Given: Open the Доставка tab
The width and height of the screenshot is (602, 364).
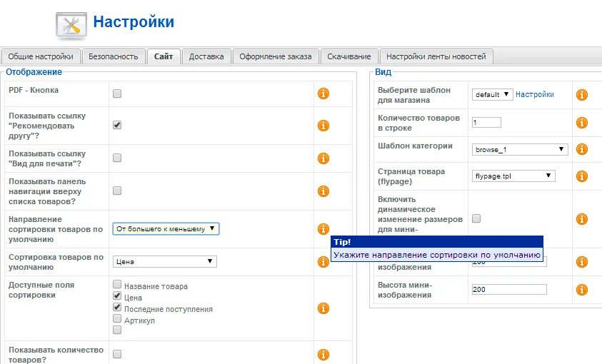Looking at the screenshot, I should click(x=206, y=56).
